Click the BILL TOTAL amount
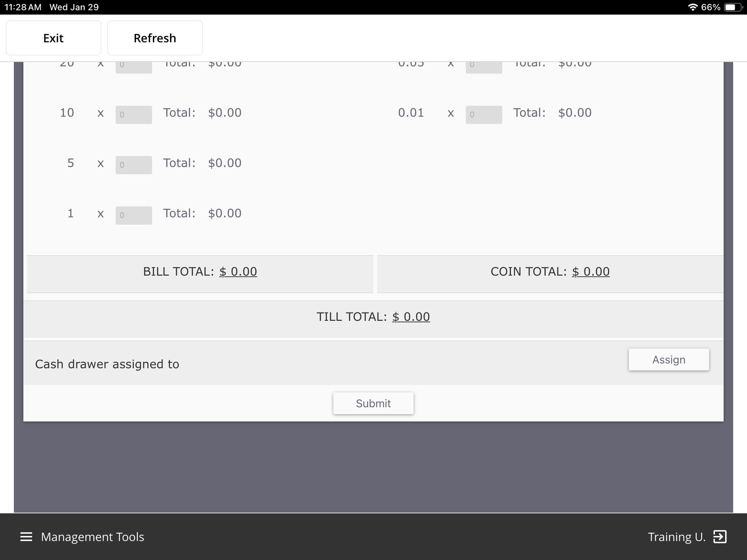The width and height of the screenshot is (747, 560). [238, 272]
